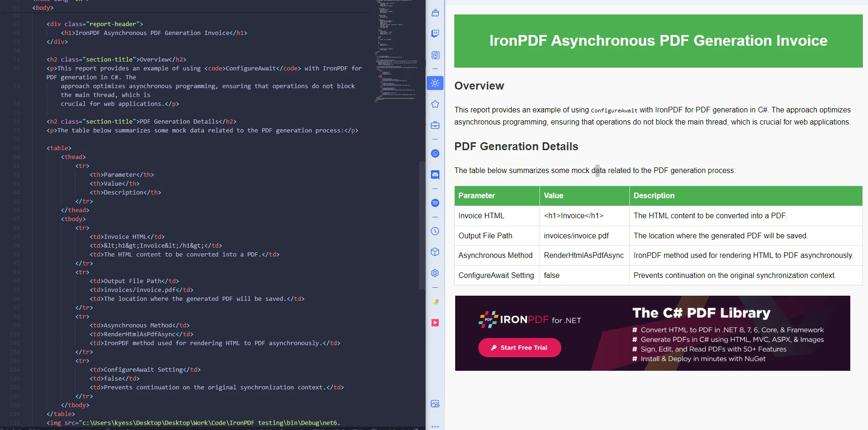Open the Extensions cube icon
The image size is (868, 430).
point(435,252)
